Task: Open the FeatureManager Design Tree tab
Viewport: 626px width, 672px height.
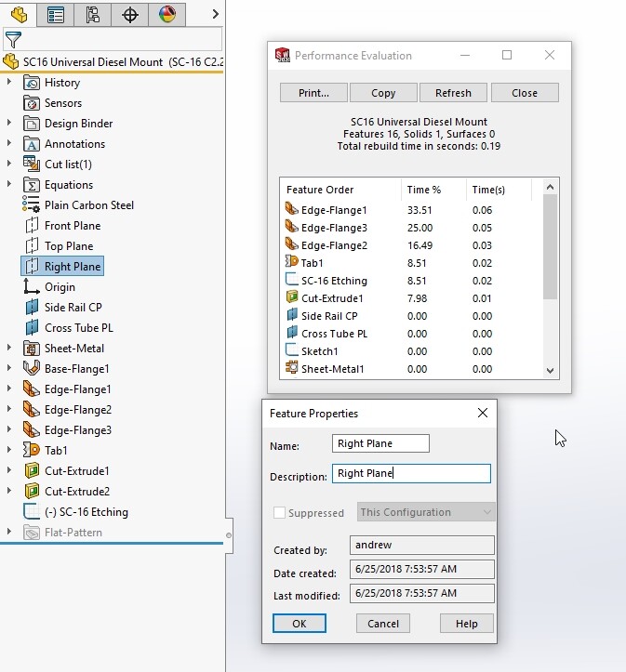Action: (x=19, y=15)
